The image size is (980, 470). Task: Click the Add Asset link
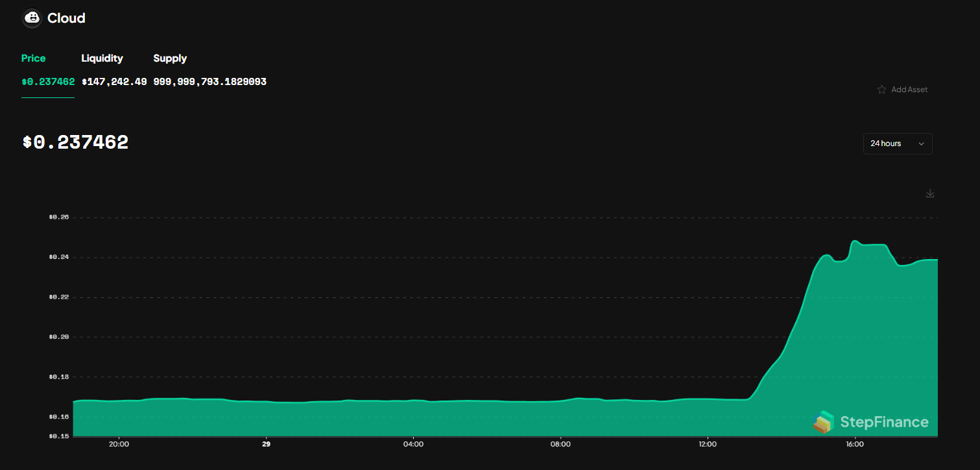[x=910, y=89]
